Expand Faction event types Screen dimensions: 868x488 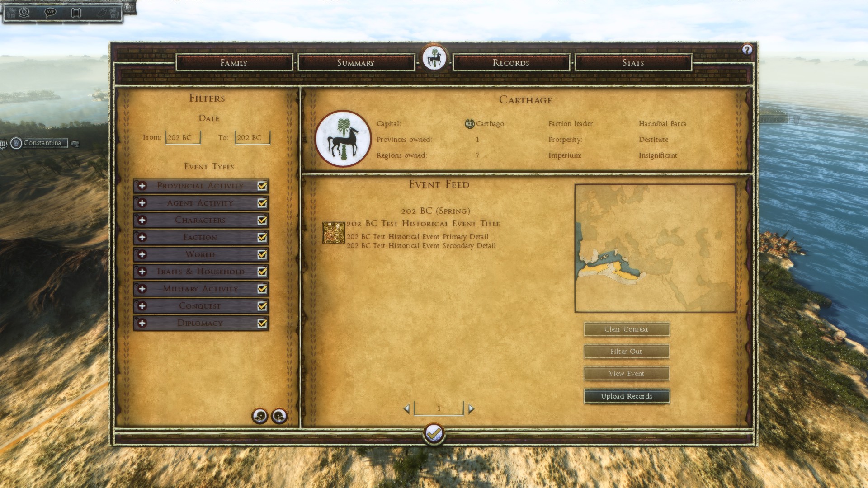click(x=142, y=237)
